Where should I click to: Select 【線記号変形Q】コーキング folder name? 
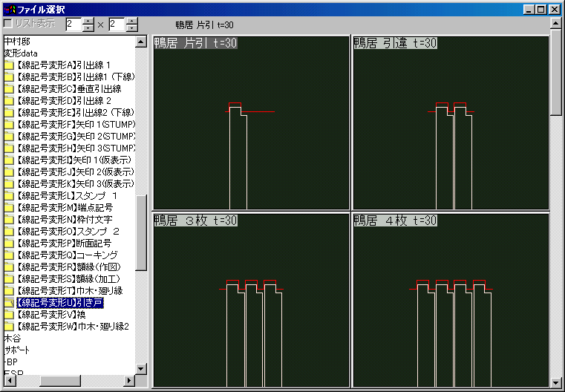point(67,255)
